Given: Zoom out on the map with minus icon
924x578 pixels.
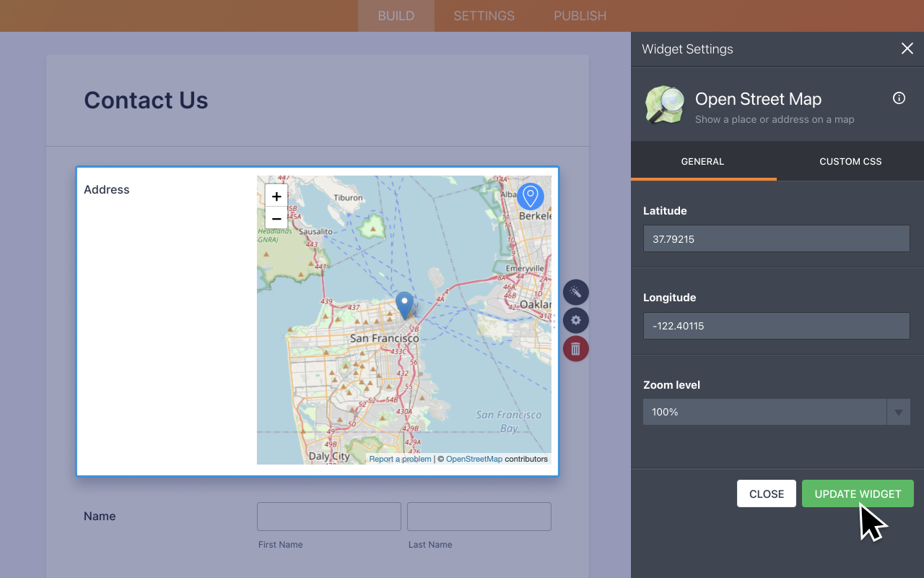Looking at the screenshot, I should click(x=276, y=217).
